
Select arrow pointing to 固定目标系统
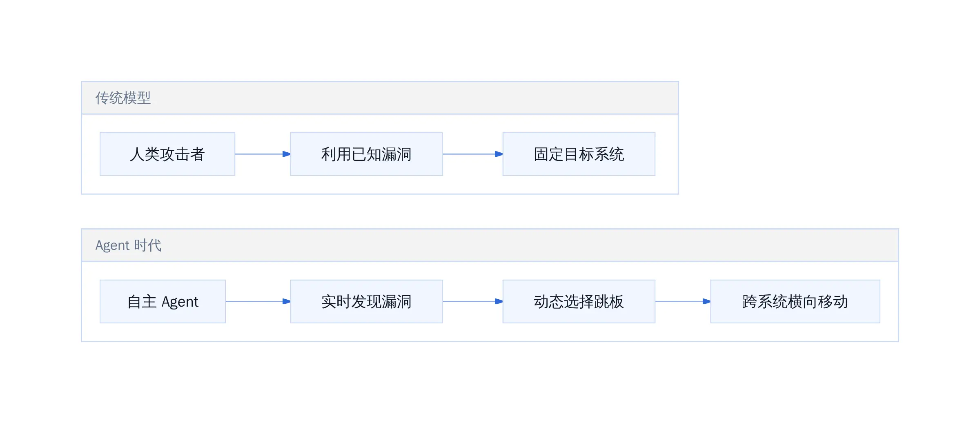coord(473,154)
